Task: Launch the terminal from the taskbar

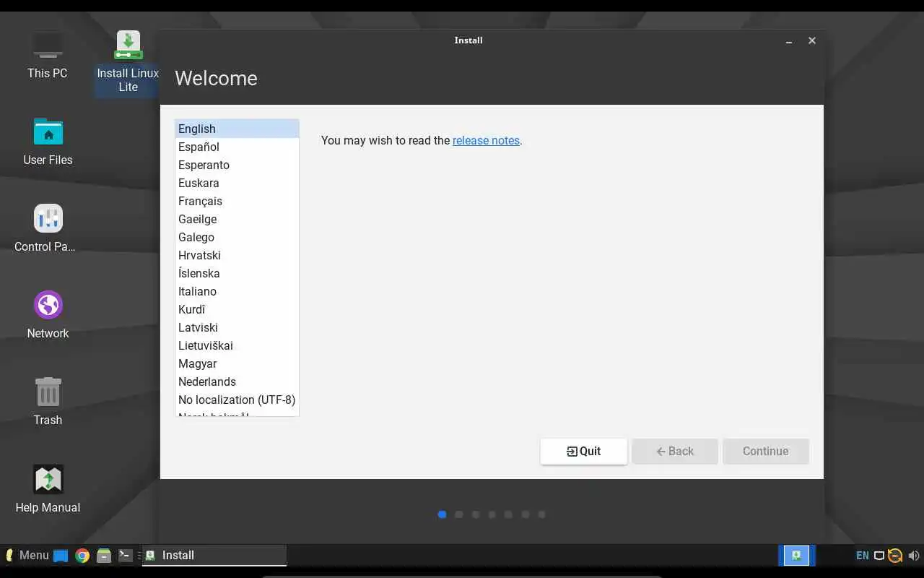Action: coord(125,555)
